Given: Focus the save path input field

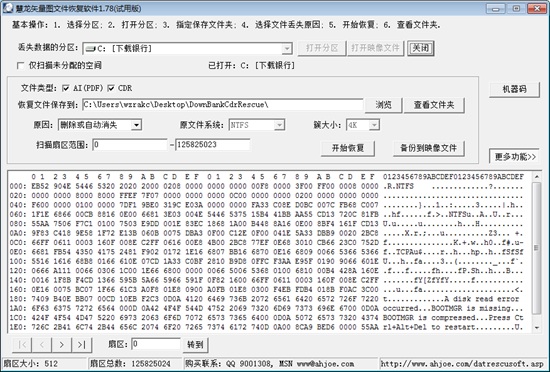Looking at the screenshot, I should click(223, 105).
